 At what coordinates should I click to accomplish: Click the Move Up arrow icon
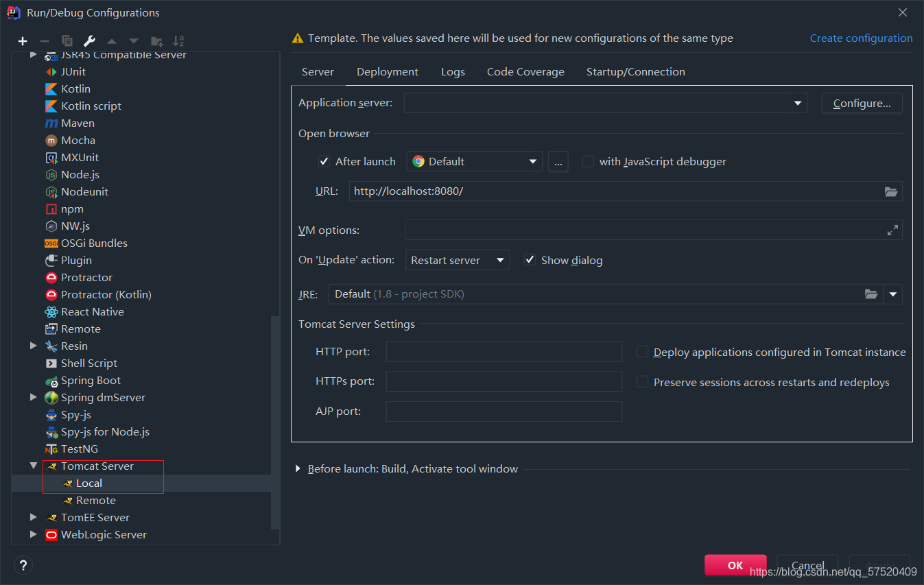(112, 41)
